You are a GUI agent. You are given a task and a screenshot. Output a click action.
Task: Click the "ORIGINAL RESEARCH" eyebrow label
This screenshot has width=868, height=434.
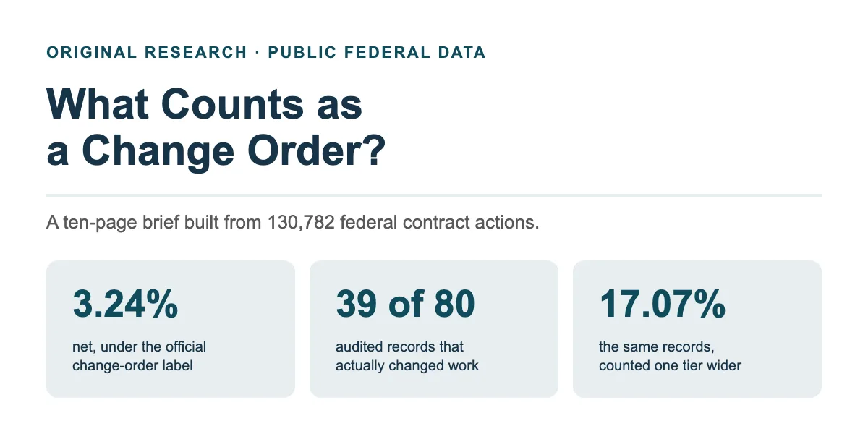tap(147, 53)
